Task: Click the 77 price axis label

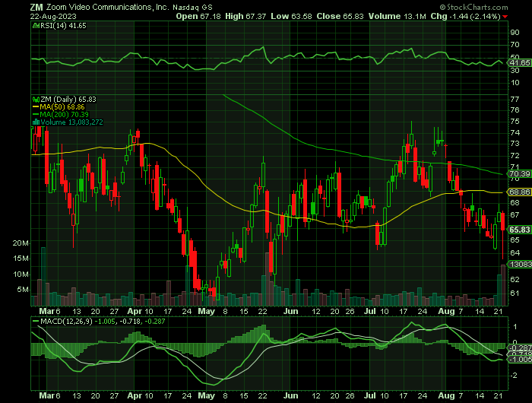Action: click(515, 99)
